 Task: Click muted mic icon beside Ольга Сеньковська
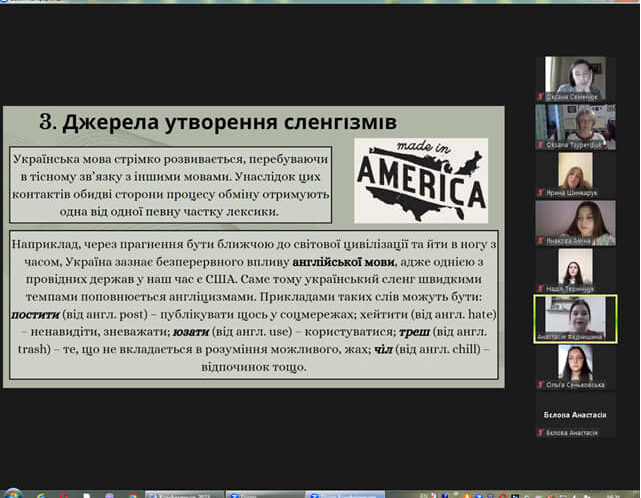pyautogui.click(x=540, y=384)
